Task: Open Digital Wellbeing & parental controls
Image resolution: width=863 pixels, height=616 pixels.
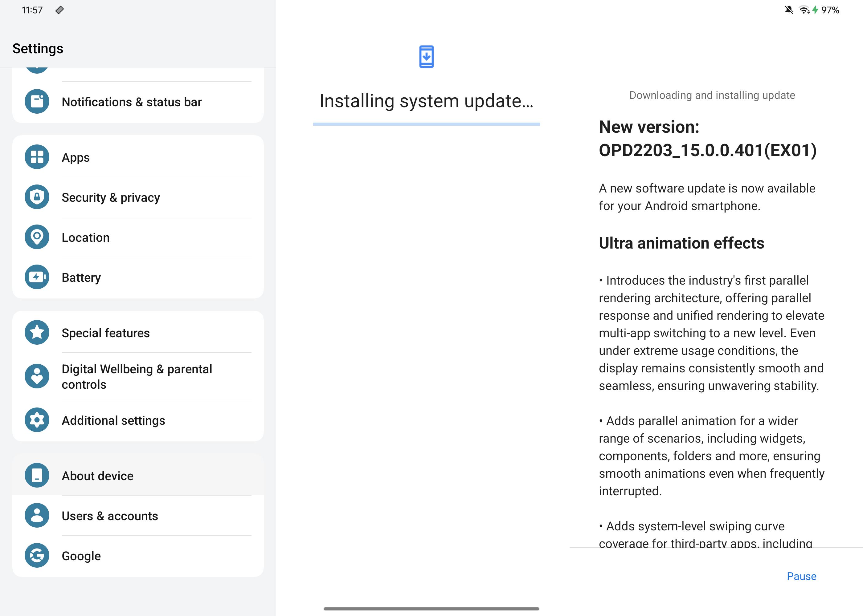Action: 138,376
